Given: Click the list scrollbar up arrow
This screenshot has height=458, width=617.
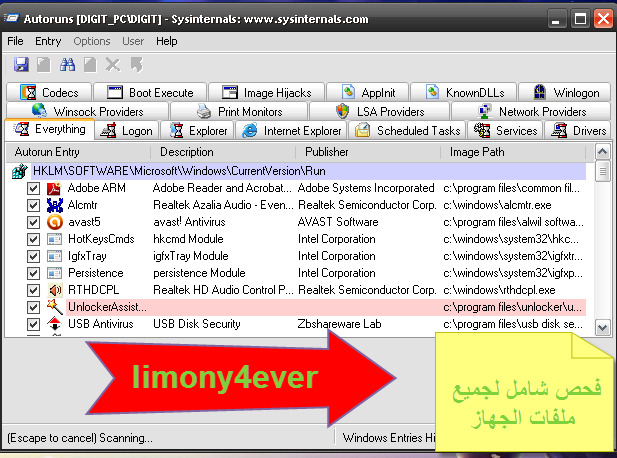Looking at the screenshot, I should [x=602, y=151].
